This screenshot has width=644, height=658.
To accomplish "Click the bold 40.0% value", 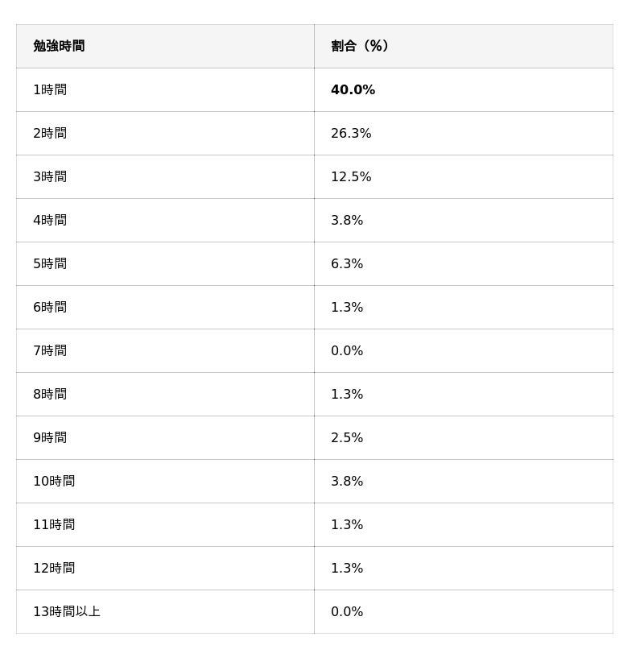I will (x=353, y=89).
